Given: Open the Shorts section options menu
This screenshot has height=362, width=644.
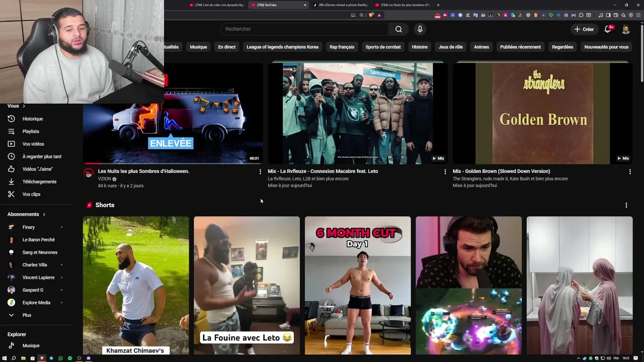Looking at the screenshot, I should click(626, 205).
